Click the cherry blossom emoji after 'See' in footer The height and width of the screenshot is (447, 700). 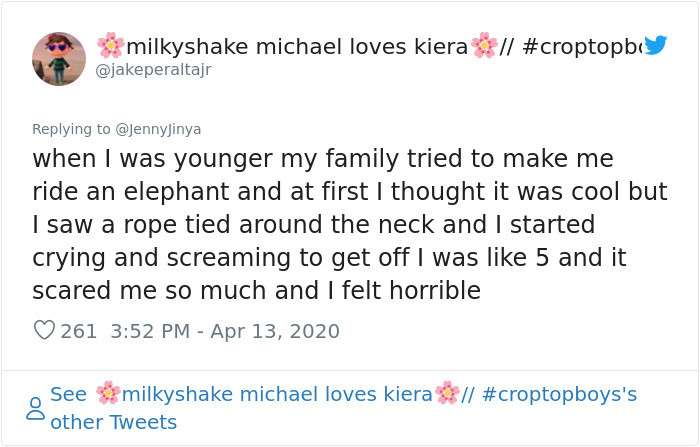point(108,393)
